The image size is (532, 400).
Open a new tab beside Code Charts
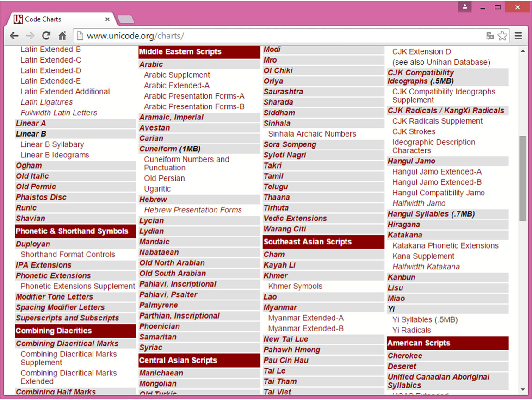point(126,19)
